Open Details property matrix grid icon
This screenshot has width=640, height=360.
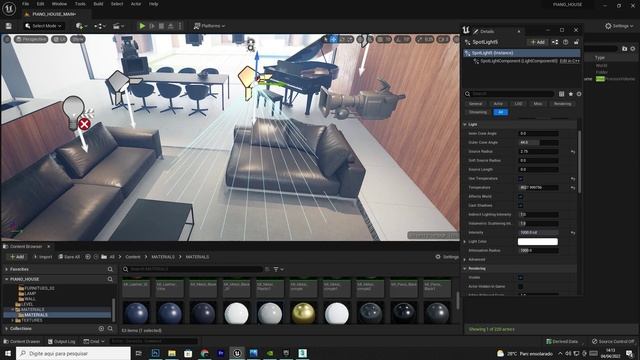pyautogui.click(x=562, y=94)
